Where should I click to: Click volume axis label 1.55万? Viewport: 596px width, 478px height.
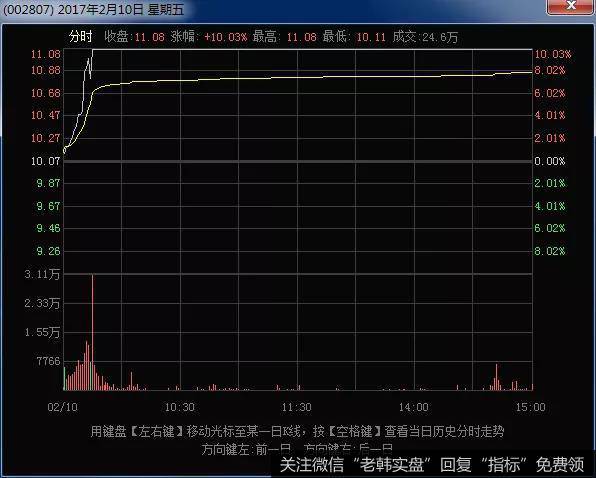42,332
